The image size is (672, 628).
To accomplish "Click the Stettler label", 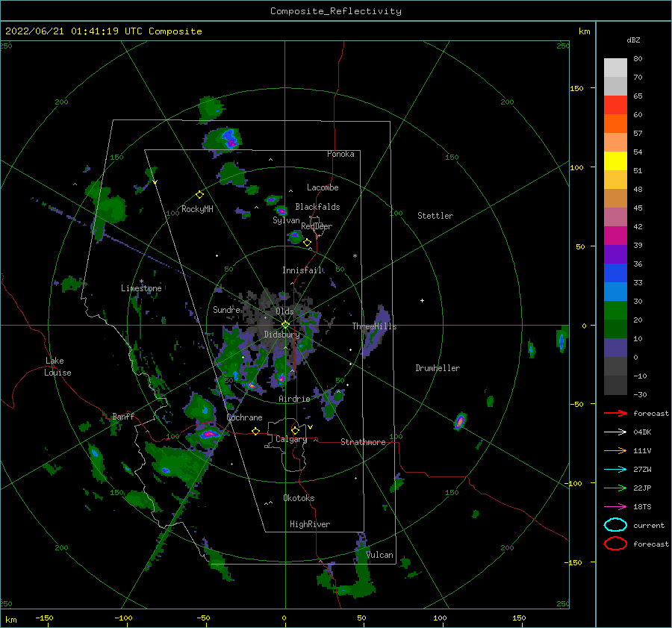I will 435,216.
